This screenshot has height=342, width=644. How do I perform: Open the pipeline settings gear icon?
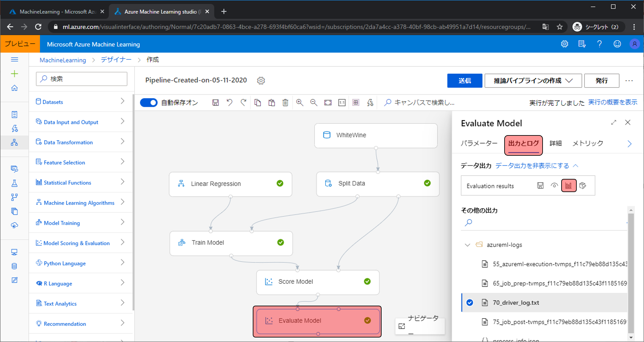point(261,81)
